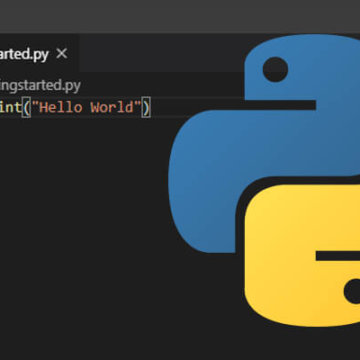Click the word World in the string
Image resolution: width=360 pixels, height=360 pixels.
click(x=112, y=108)
